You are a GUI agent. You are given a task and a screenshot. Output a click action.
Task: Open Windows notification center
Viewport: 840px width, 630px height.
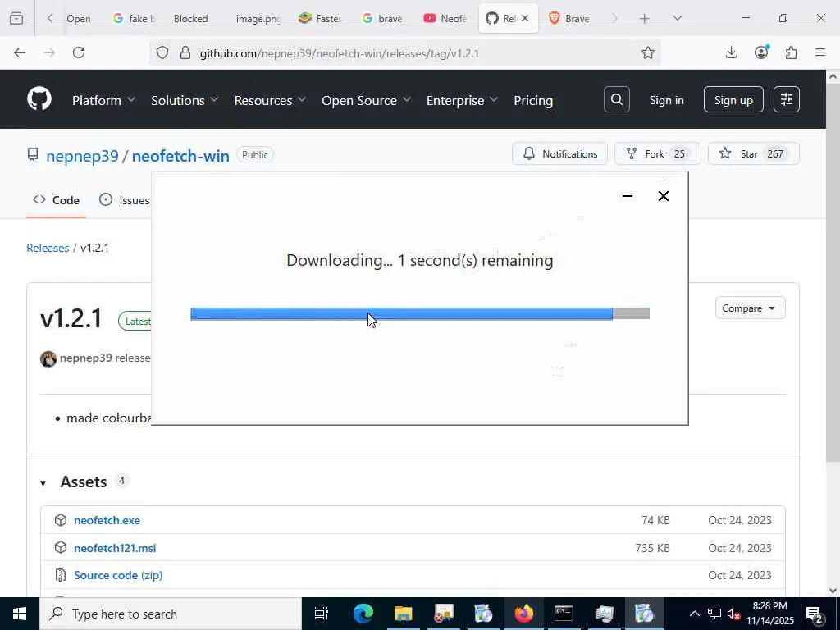tap(815, 614)
